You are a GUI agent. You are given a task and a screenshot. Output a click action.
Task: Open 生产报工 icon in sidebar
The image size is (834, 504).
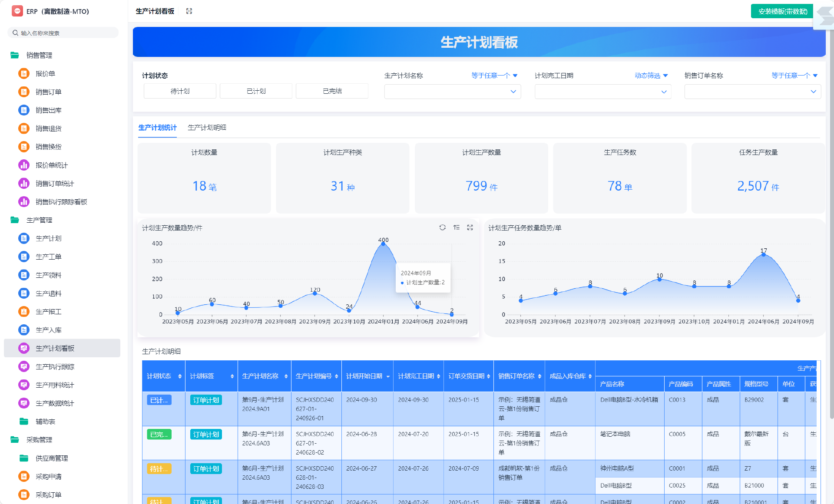(x=23, y=312)
